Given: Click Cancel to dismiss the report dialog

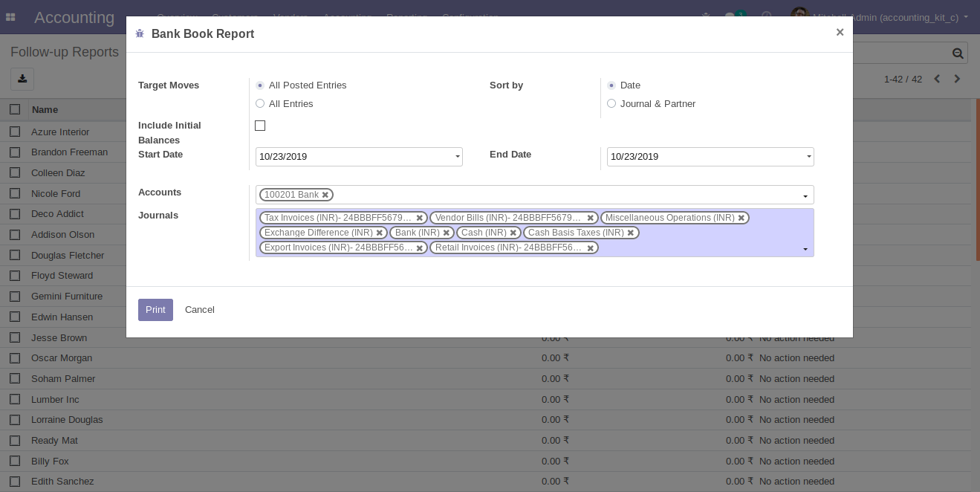Looking at the screenshot, I should tap(199, 310).
